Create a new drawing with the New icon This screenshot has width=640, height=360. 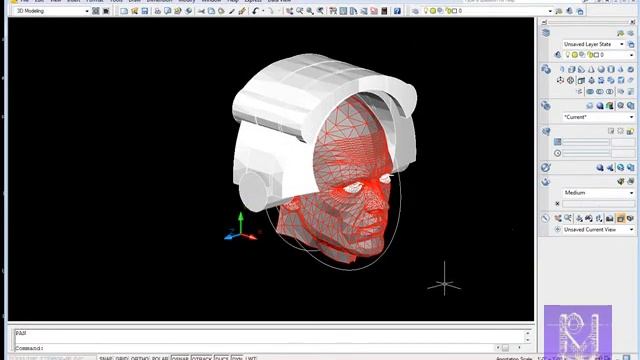click(124, 11)
